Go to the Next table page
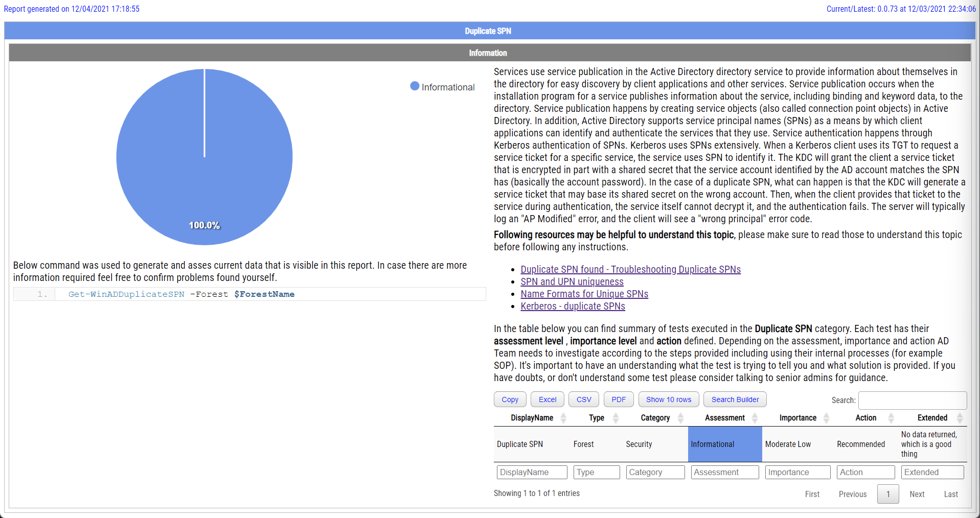 point(917,494)
